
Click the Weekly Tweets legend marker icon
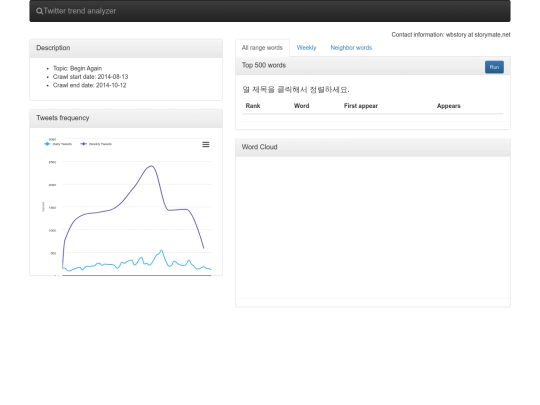pyautogui.click(x=83, y=144)
